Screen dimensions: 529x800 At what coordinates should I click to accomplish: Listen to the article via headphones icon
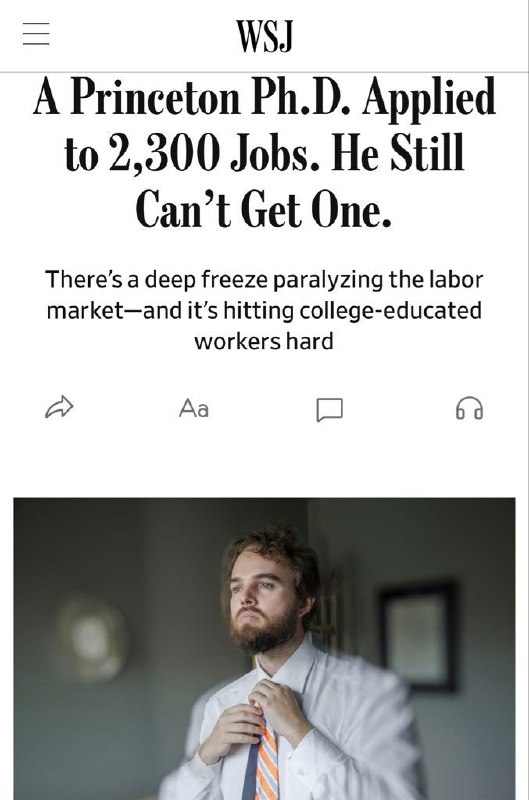point(469,408)
